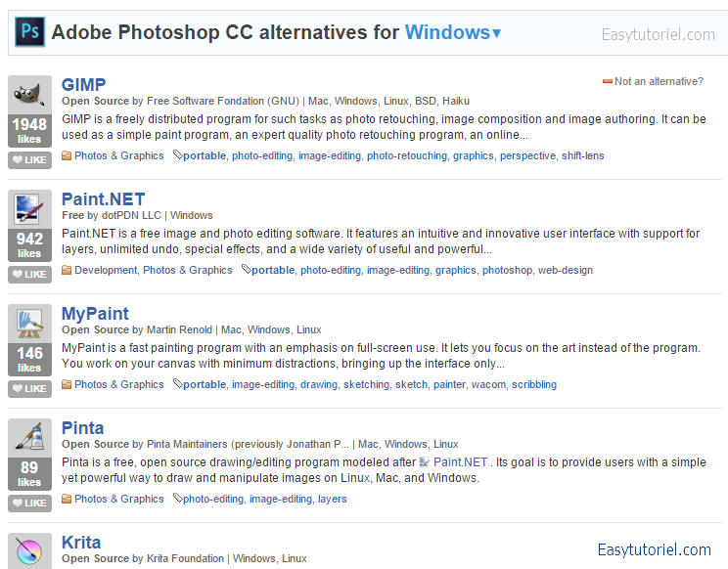Click 'Free by dotPDN LLC | Windows' text
728x569 pixels.
click(137, 215)
